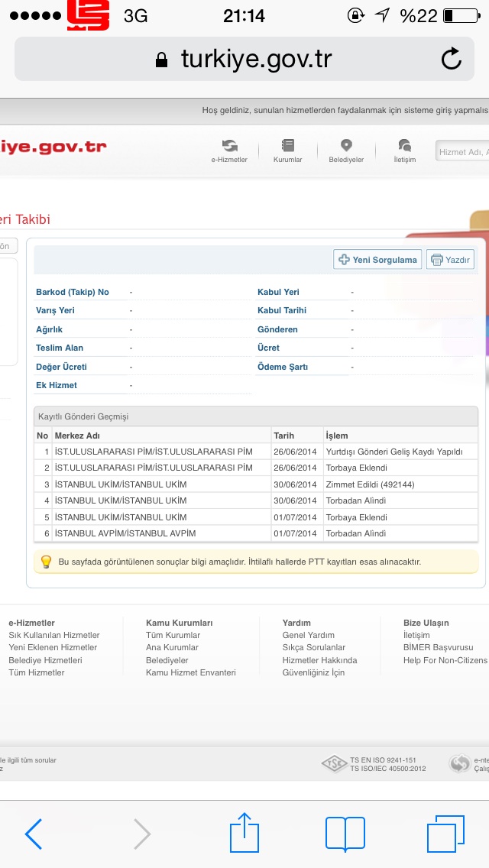Open Ana Kurumlar footer link
Viewport: 489px width, 868px height.
[172, 647]
